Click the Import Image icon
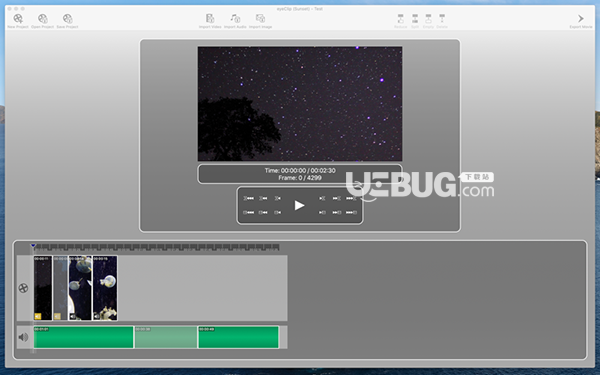 (x=260, y=18)
